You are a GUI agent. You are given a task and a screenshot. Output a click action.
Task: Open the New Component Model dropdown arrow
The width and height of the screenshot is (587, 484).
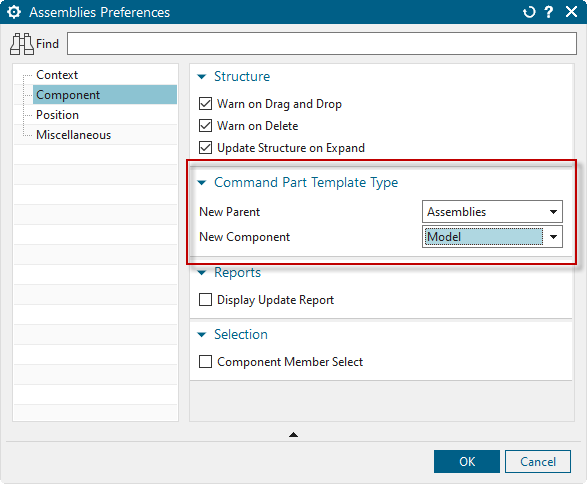[553, 237]
